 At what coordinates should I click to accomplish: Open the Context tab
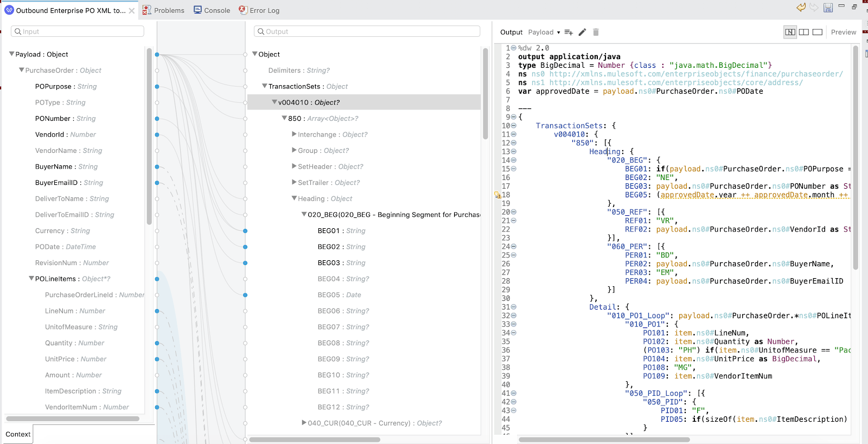tap(18, 434)
